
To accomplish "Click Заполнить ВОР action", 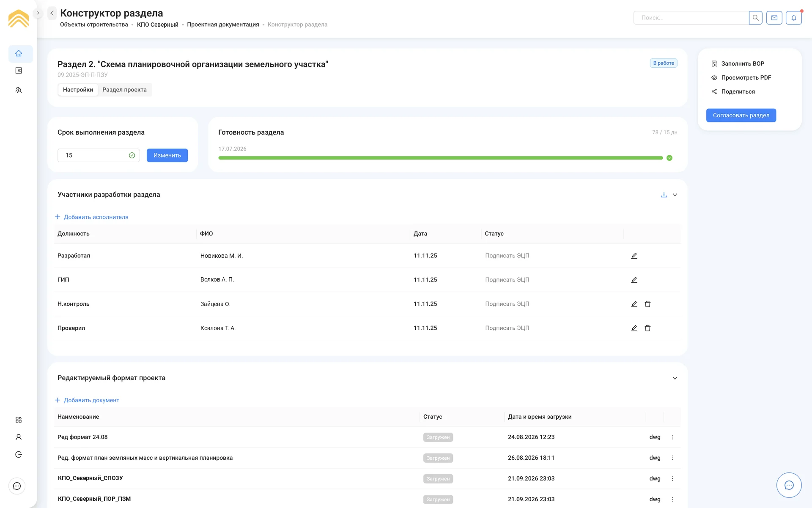I will coord(738,63).
